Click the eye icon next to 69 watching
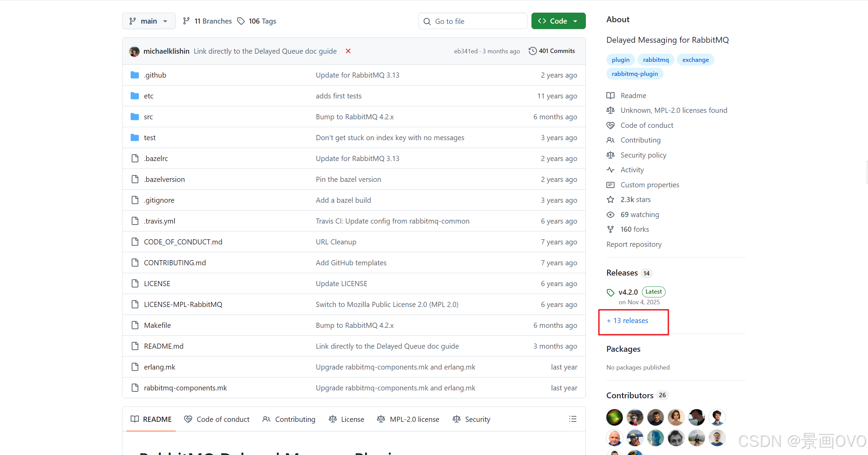 (x=610, y=215)
